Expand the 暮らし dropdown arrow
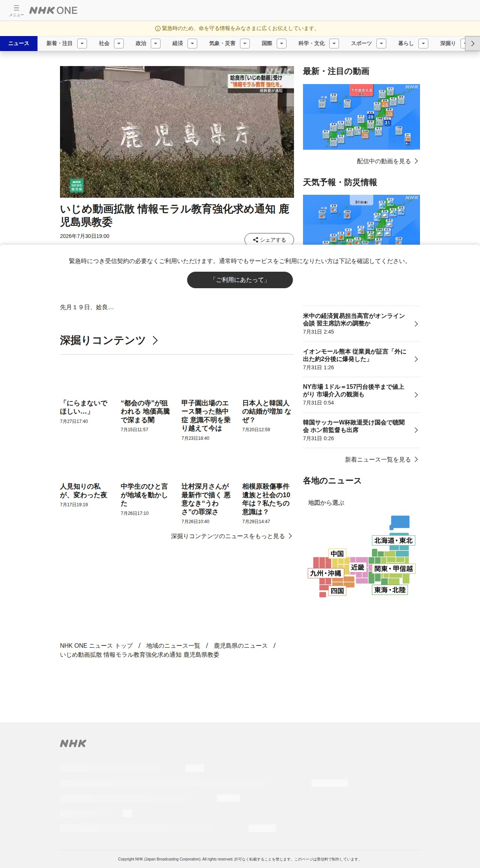This screenshot has width=480, height=868. click(423, 44)
